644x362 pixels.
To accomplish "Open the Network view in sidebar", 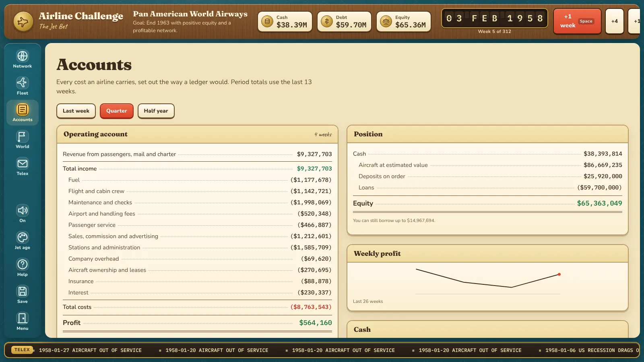I will pyautogui.click(x=23, y=59).
